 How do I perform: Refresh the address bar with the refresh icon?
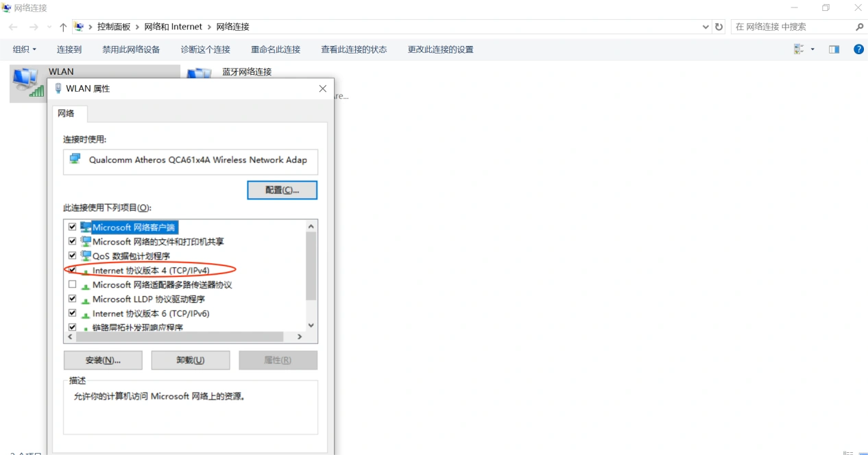coord(718,27)
